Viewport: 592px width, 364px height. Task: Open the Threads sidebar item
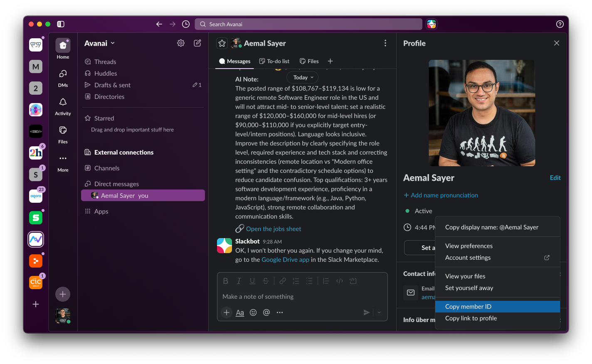(x=143, y=62)
